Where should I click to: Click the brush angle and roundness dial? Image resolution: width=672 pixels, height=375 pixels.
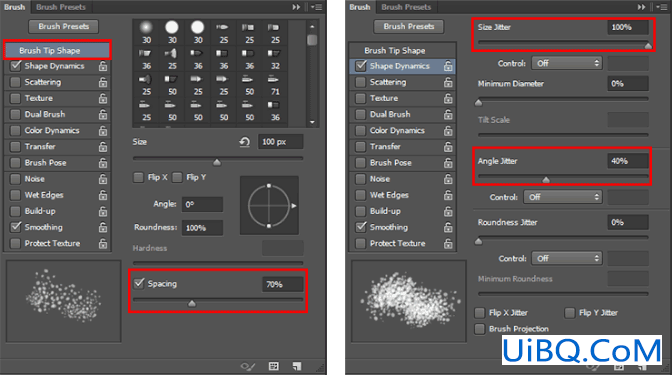coord(269,205)
